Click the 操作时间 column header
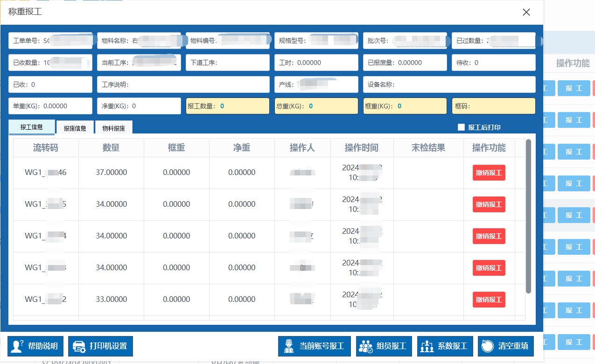 (x=362, y=148)
